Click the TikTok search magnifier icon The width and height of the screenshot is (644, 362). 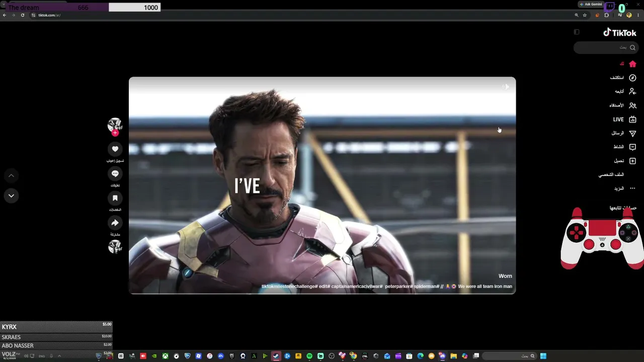tap(632, 47)
